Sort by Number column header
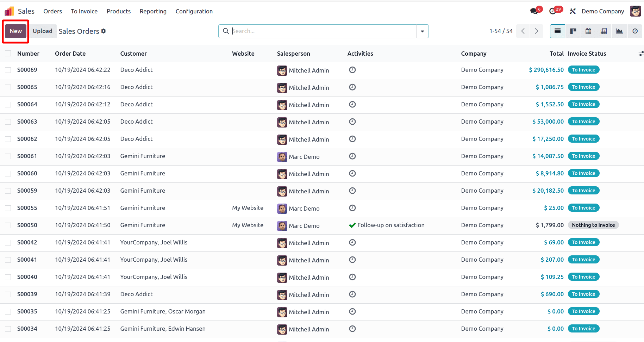The width and height of the screenshot is (644, 342). 28,54
